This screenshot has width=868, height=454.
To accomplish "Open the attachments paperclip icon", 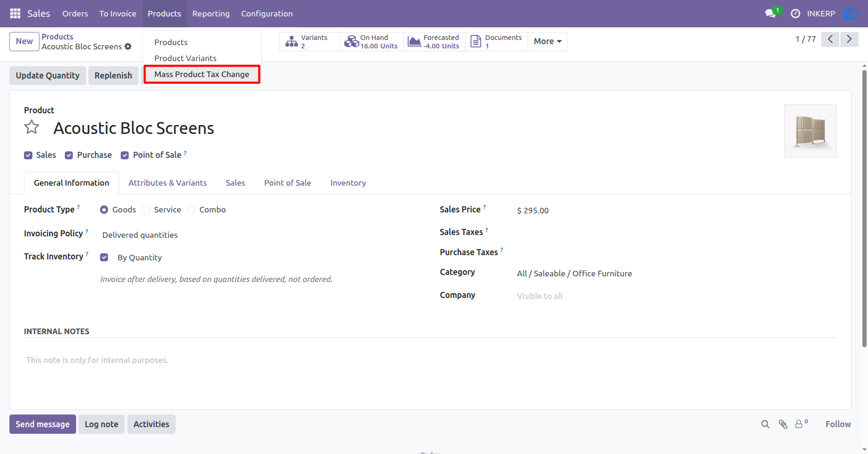I will 783,424.
